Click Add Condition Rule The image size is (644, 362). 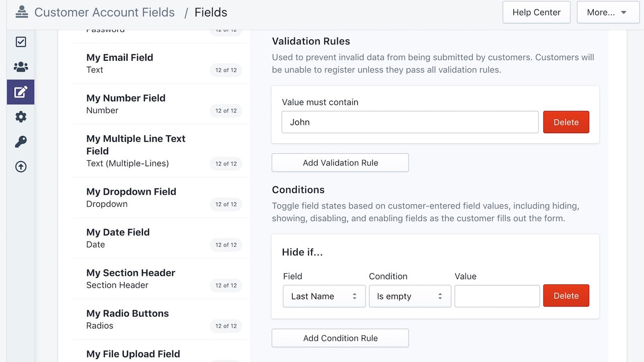[x=340, y=338]
